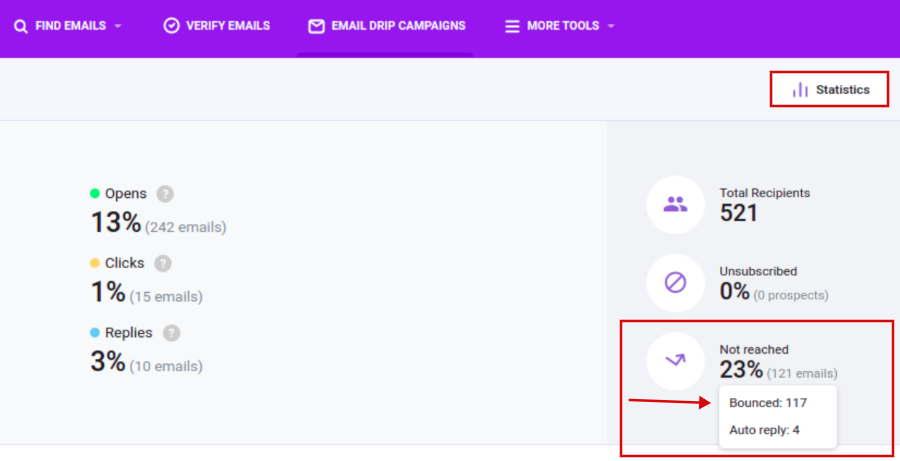Click the Not reached arrow icon
The image size is (900, 461).
click(676, 361)
